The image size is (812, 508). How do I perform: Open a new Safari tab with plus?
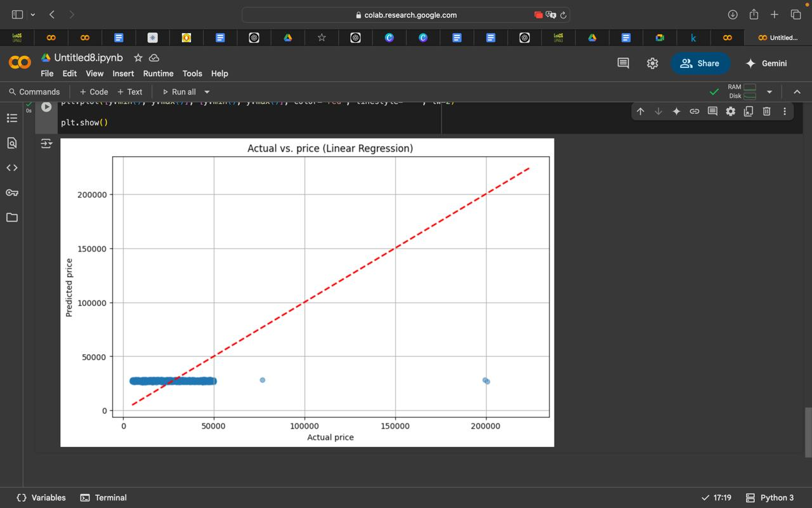tap(775, 15)
